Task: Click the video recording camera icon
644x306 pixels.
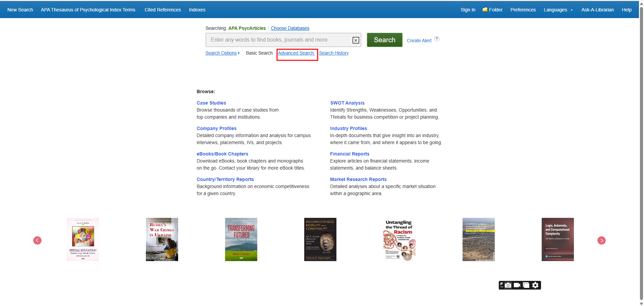Action: click(517, 285)
